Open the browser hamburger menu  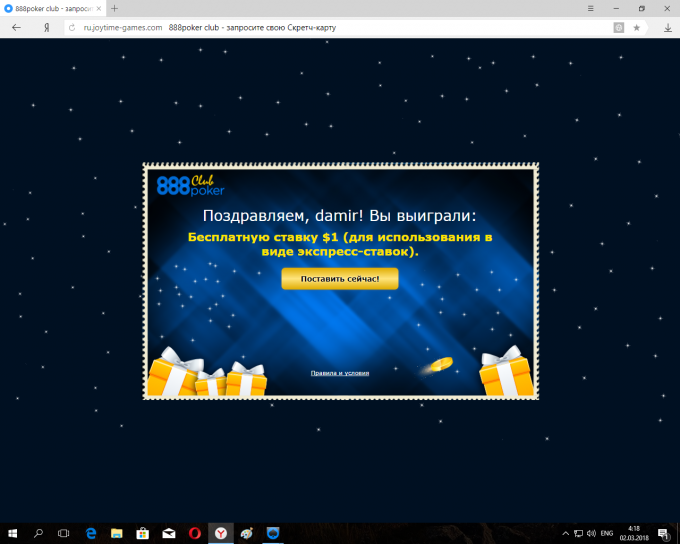(x=591, y=8)
